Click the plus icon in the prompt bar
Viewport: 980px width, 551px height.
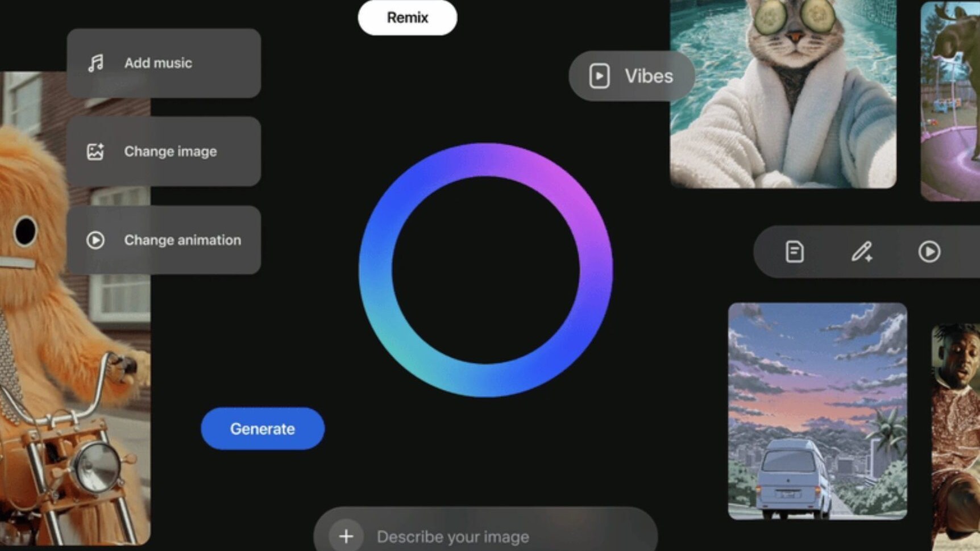coord(346,536)
